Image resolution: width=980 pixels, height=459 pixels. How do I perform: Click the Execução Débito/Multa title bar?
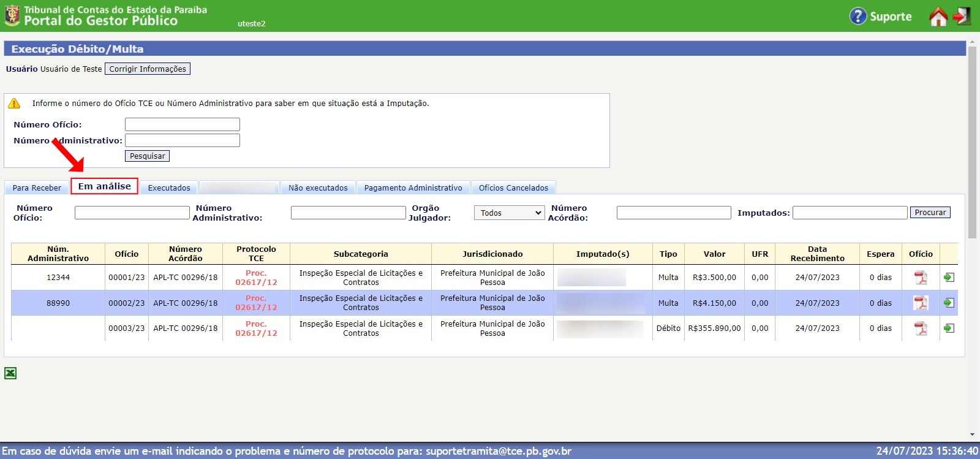(484, 49)
